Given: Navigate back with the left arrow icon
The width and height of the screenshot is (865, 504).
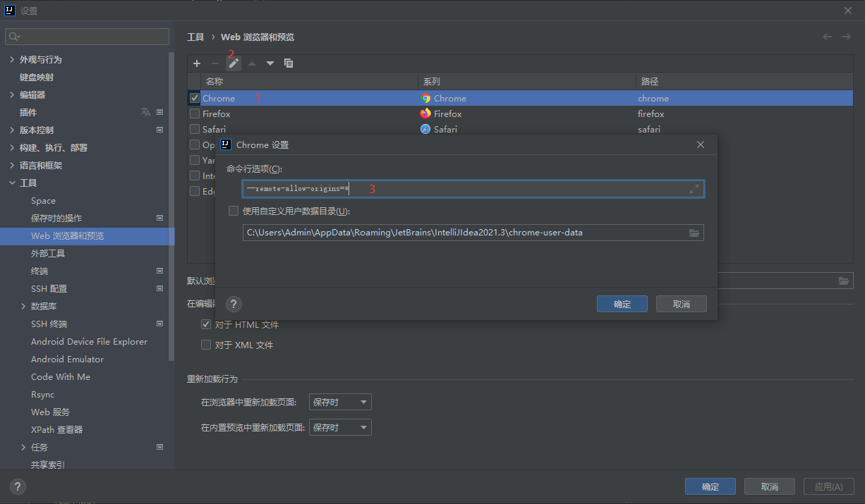Looking at the screenshot, I should (x=828, y=37).
